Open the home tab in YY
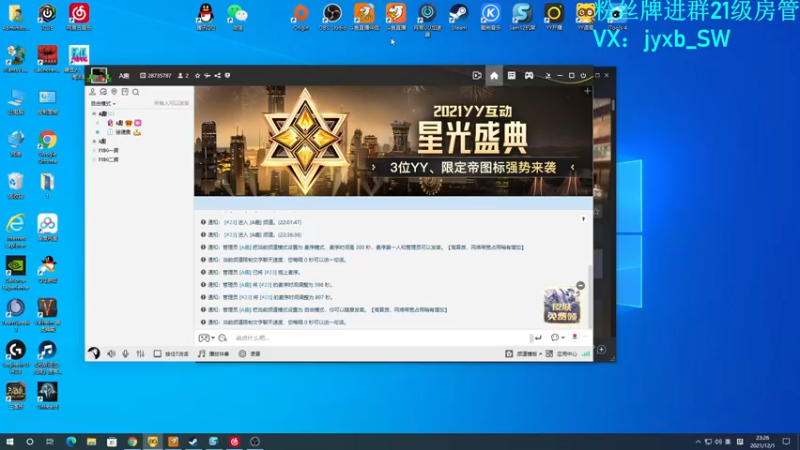The height and width of the screenshot is (450, 800). point(494,76)
